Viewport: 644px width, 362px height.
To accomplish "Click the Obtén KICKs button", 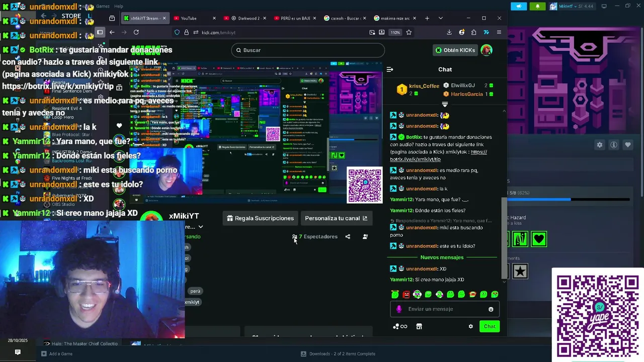I will (x=455, y=50).
